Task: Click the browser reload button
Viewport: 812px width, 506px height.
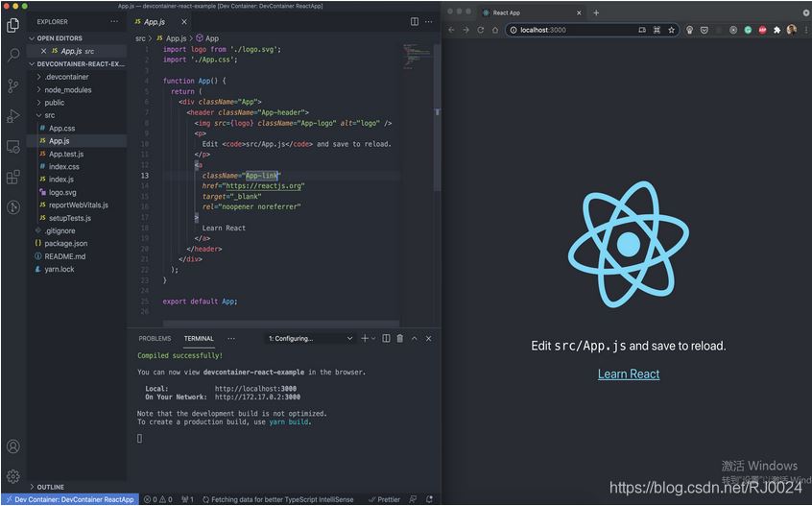Action: (480, 30)
